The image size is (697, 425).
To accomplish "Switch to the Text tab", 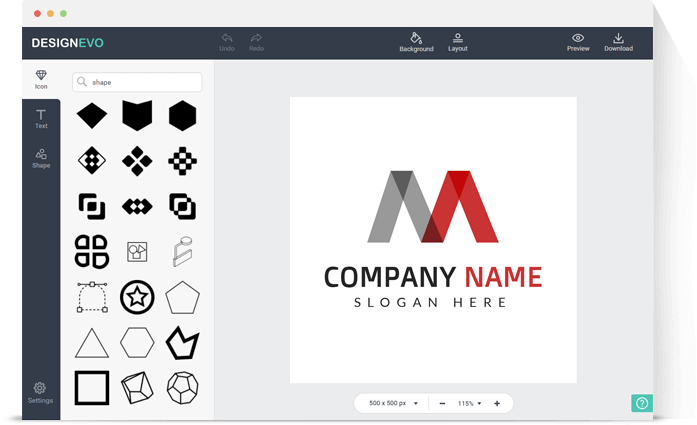I will coord(41,115).
